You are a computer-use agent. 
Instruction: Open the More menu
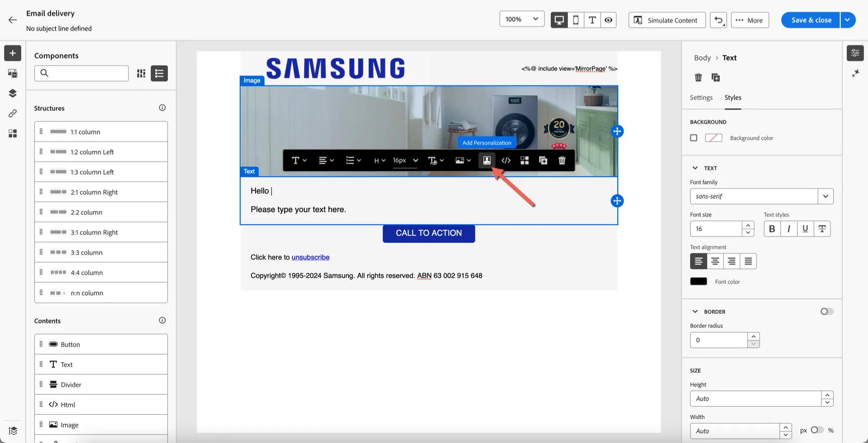tap(749, 20)
